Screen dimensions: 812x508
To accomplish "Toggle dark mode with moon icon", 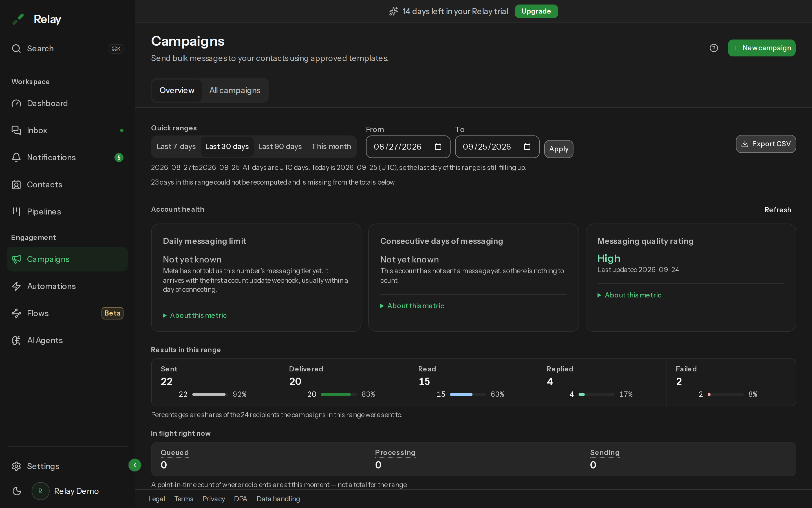I will tap(17, 491).
